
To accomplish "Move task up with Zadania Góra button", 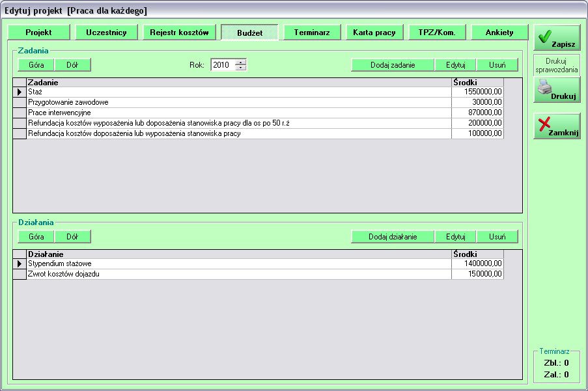I will pos(36,65).
